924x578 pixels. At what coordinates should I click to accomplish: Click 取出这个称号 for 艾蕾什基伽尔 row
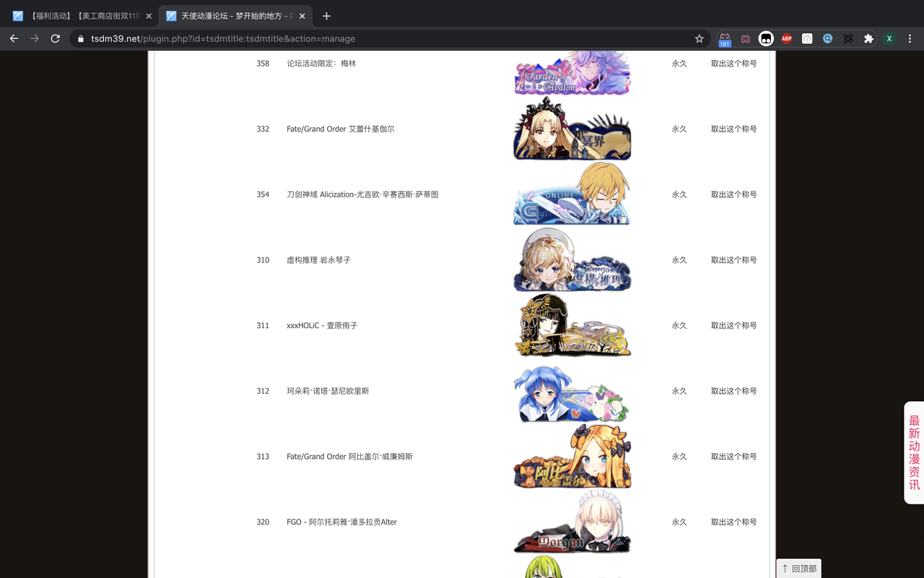pos(733,129)
